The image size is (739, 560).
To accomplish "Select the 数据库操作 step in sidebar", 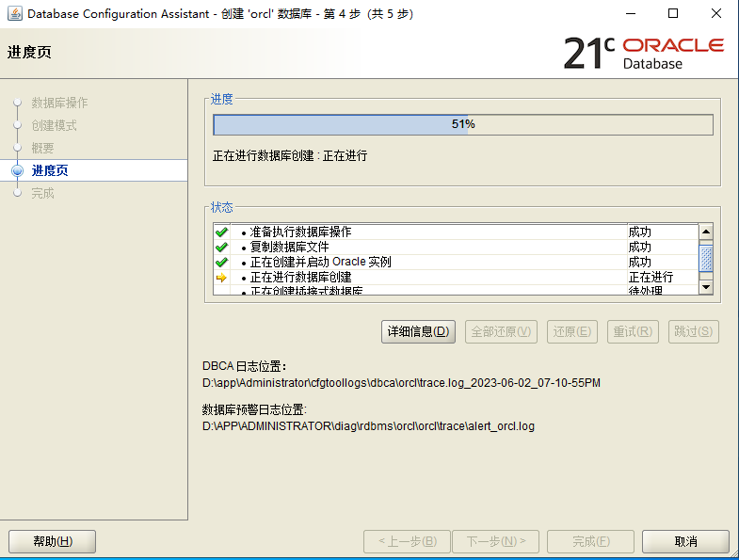I will pos(59,103).
